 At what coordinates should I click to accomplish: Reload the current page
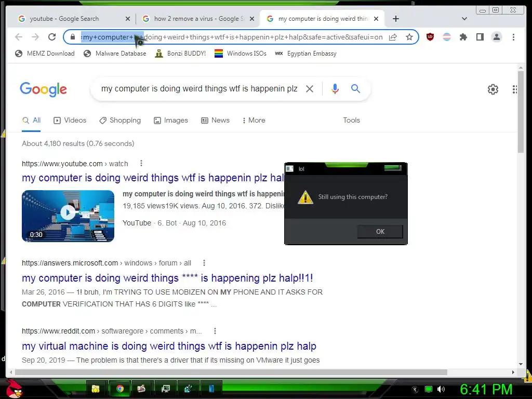point(52,37)
